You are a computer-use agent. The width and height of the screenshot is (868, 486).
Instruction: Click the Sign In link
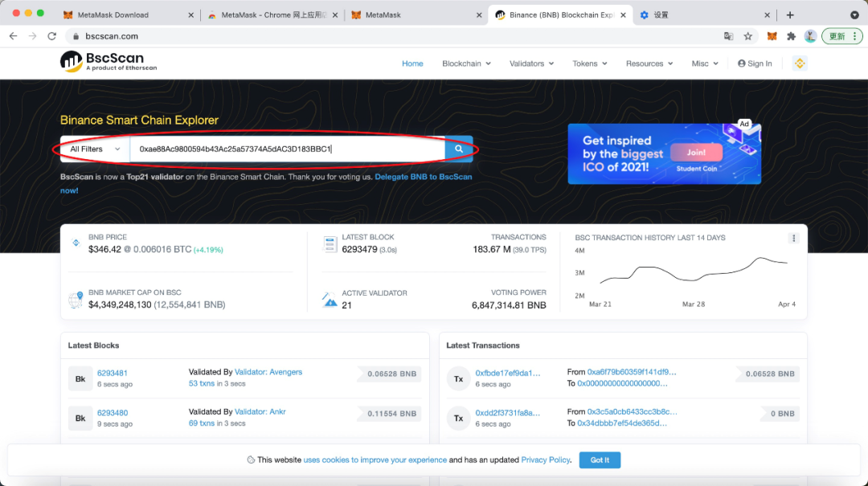755,63
